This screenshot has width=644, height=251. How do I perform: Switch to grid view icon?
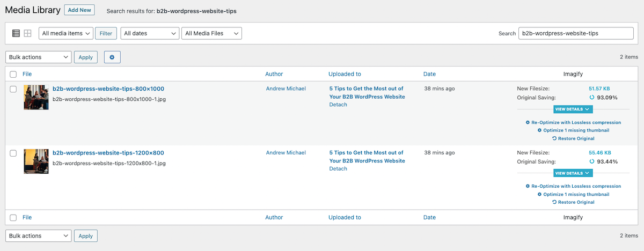coord(27,33)
